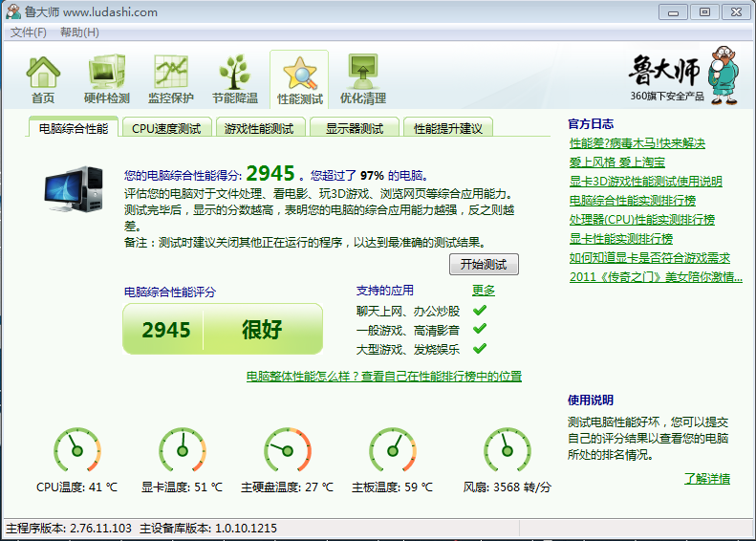The height and width of the screenshot is (541, 756).
Task: Click the 显卡温度 gauge dial
Action: [183, 450]
